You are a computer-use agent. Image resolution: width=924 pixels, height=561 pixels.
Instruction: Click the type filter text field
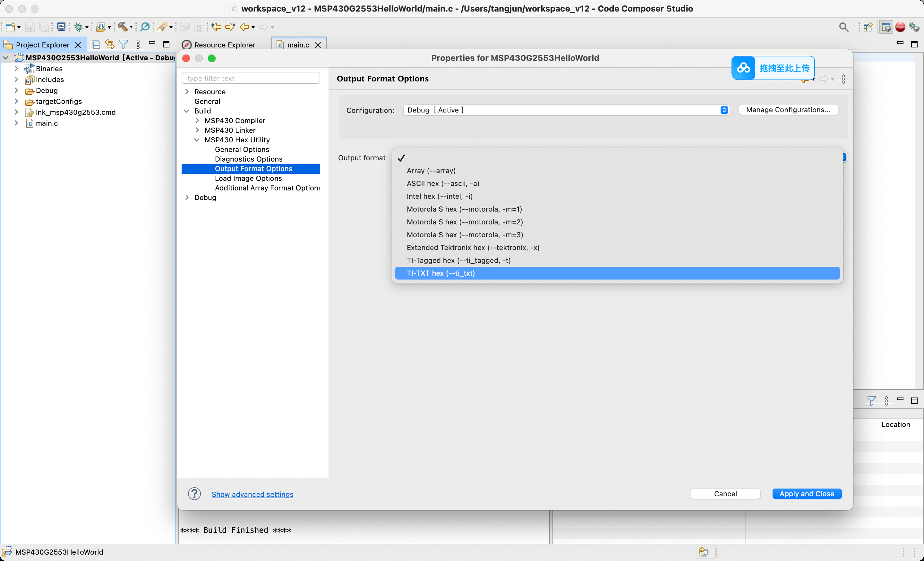click(251, 78)
